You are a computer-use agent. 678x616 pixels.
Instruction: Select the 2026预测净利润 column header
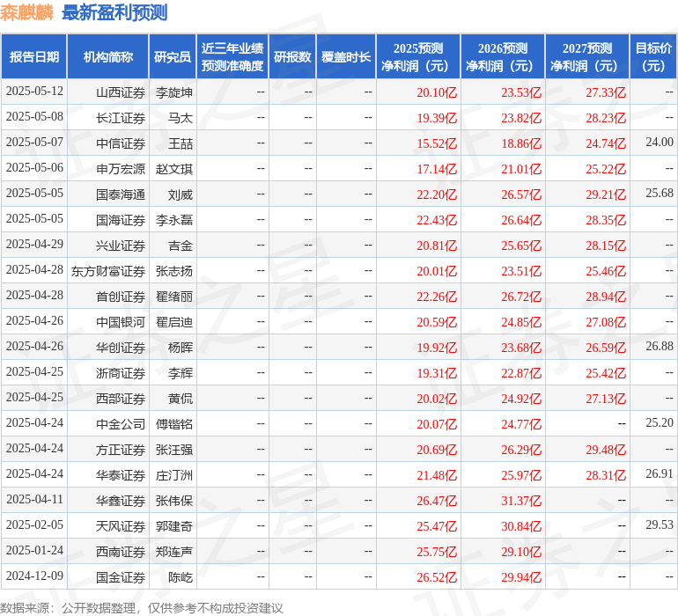pyautogui.click(x=503, y=56)
